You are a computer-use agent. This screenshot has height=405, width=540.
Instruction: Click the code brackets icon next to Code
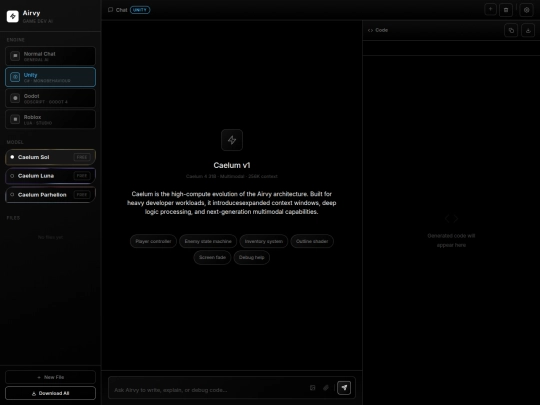coord(370,30)
